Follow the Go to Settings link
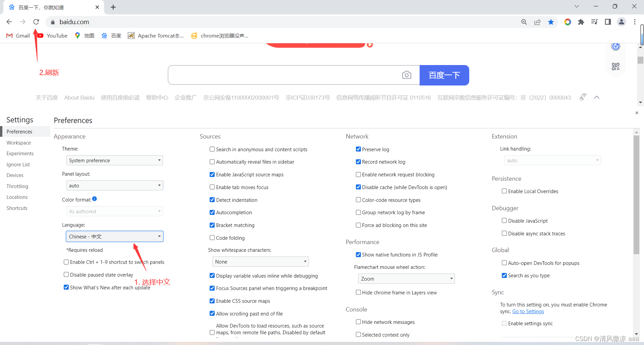The height and width of the screenshot is (345, 644). pos(528,311)
